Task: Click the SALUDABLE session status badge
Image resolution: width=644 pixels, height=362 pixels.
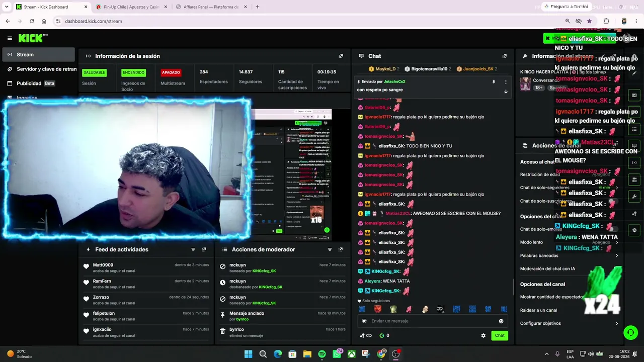Action: 94,72
